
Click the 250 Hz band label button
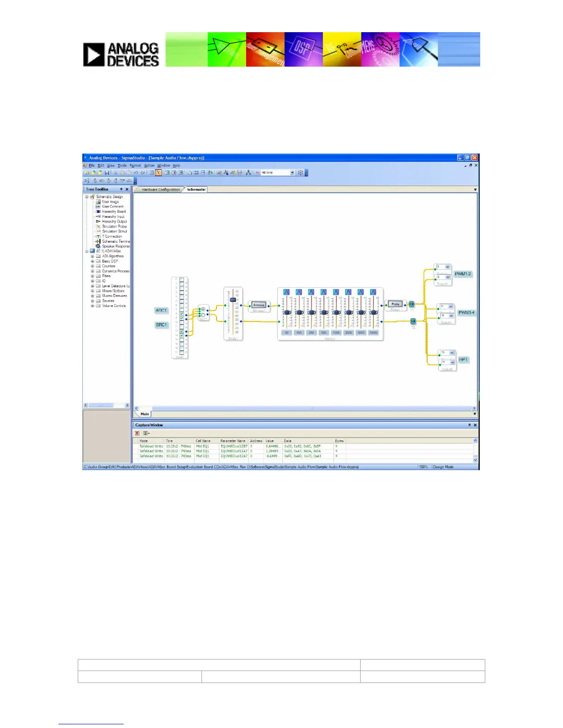click(311, 332)
